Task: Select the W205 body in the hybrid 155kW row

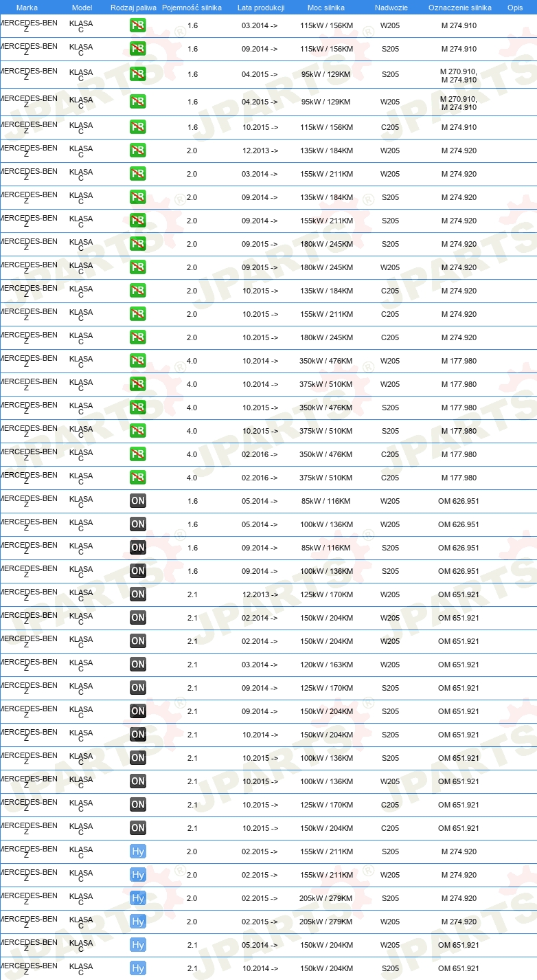Action: [390, 875]
